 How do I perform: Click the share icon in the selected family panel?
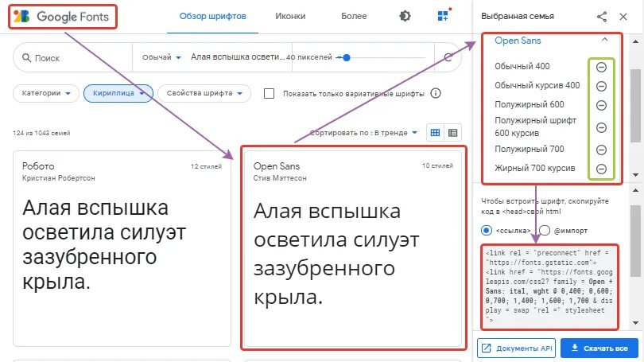pos(602,17)
